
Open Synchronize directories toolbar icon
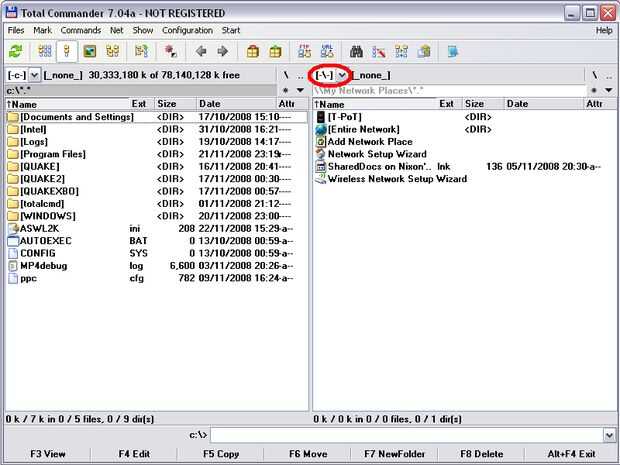(401, 51)
